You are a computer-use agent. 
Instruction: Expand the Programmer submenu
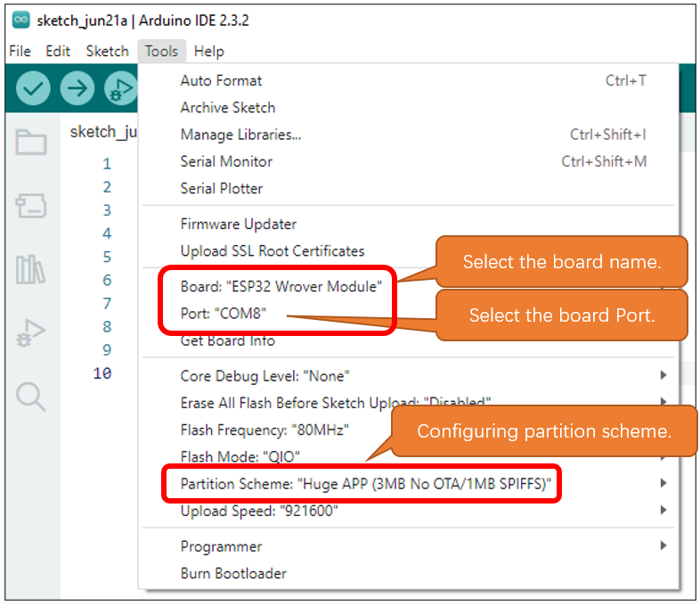point(409,546)
